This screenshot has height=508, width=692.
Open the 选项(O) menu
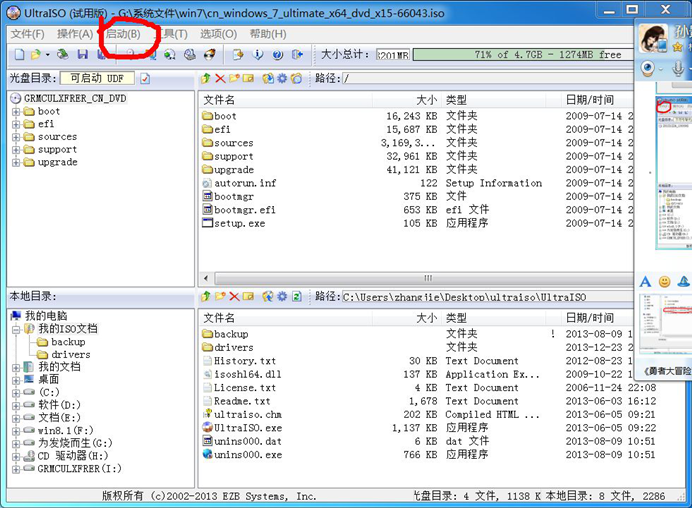point(218,34)
